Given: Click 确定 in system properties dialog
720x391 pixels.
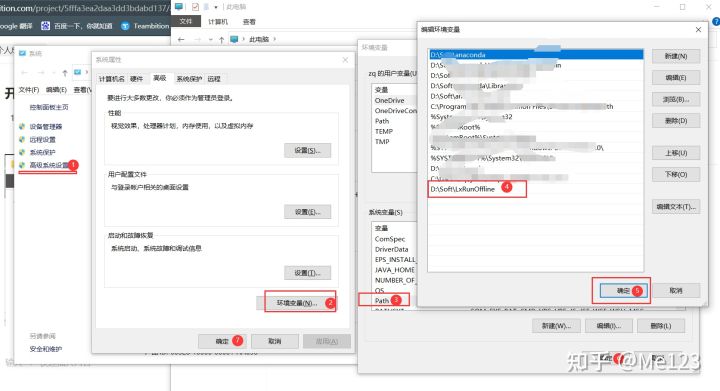Looking at the screenshot, I should (222, 341).
